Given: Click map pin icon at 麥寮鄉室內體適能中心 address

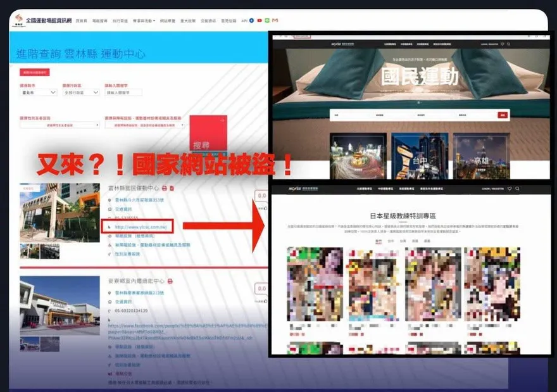Looking at the screenshot, I should [x=110, y=293].
